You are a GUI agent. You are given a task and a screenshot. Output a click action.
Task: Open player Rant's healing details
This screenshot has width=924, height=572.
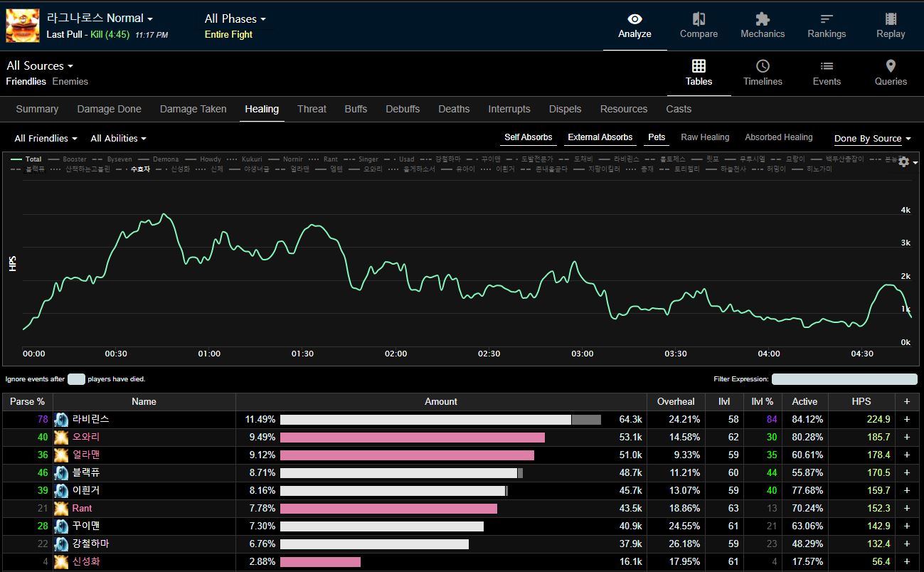point(82,508)
